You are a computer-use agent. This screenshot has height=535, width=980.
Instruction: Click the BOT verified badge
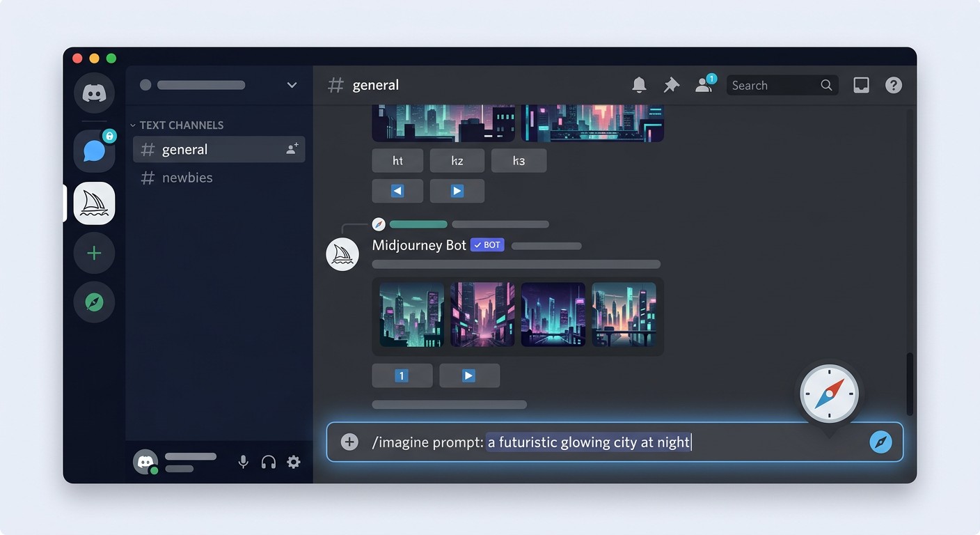(487, 245)
